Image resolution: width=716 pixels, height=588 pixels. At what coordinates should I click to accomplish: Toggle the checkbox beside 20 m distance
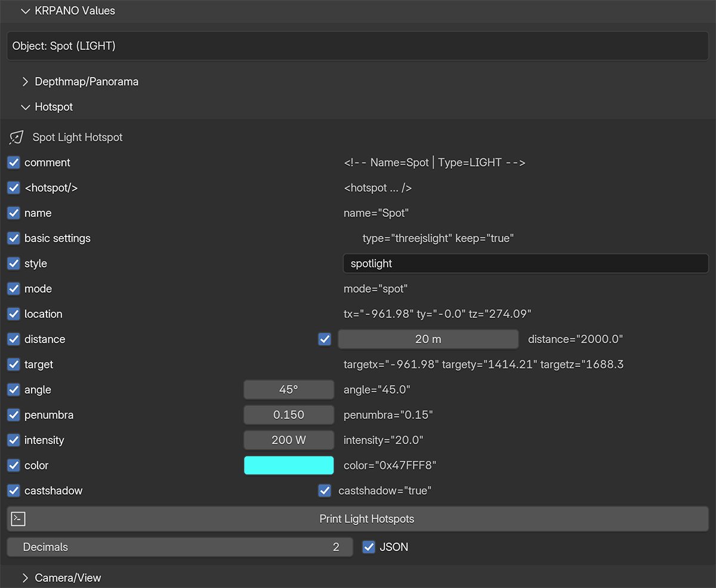pos(325,339)
